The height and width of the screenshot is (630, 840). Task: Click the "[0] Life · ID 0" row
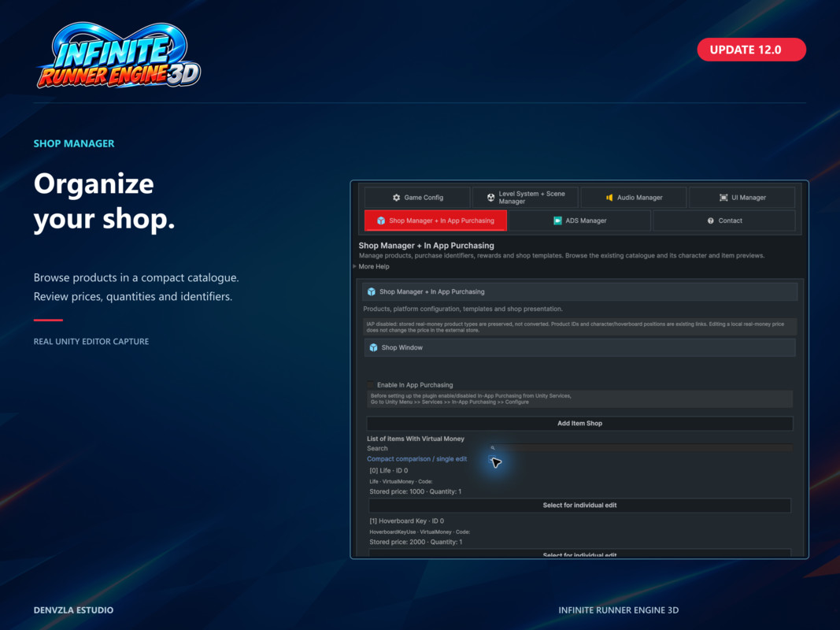point(388,470)
